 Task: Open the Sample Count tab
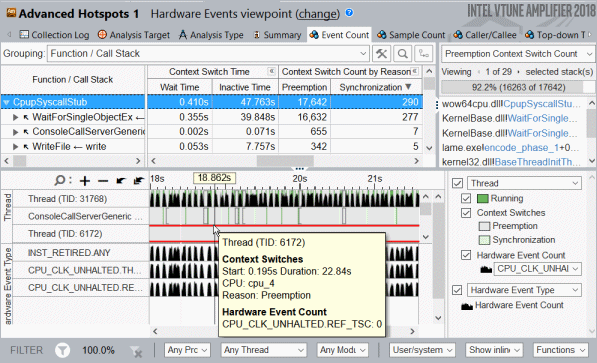tap(411, 35)
